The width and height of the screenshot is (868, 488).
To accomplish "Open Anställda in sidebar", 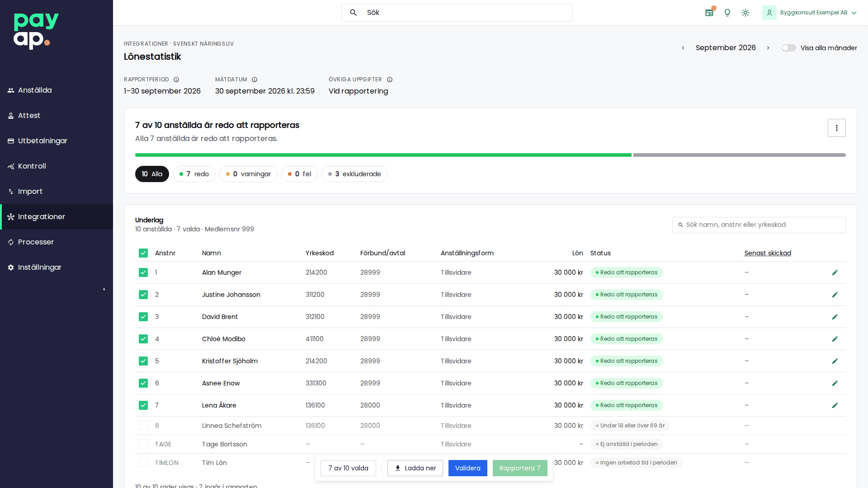I will pyautogui.click(x=57, y=90).
